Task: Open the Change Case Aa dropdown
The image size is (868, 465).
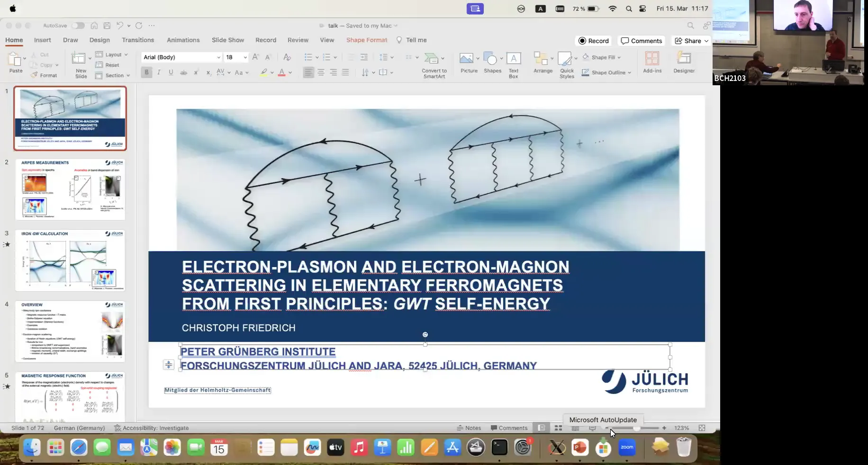Action: click(241, 72)
